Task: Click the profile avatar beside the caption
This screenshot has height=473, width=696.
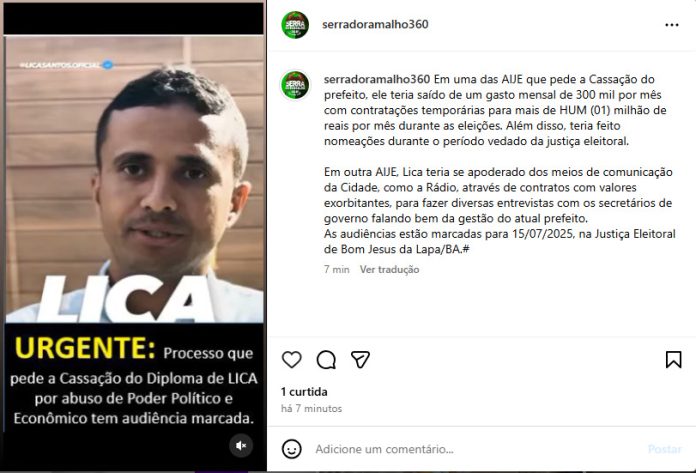Action: [x=295, y=85]
